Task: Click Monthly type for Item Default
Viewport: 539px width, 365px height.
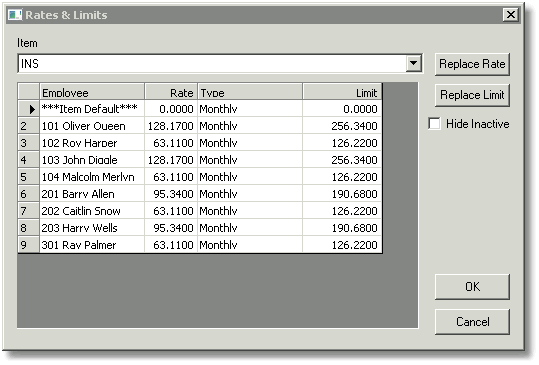Action: coord(250,109)
